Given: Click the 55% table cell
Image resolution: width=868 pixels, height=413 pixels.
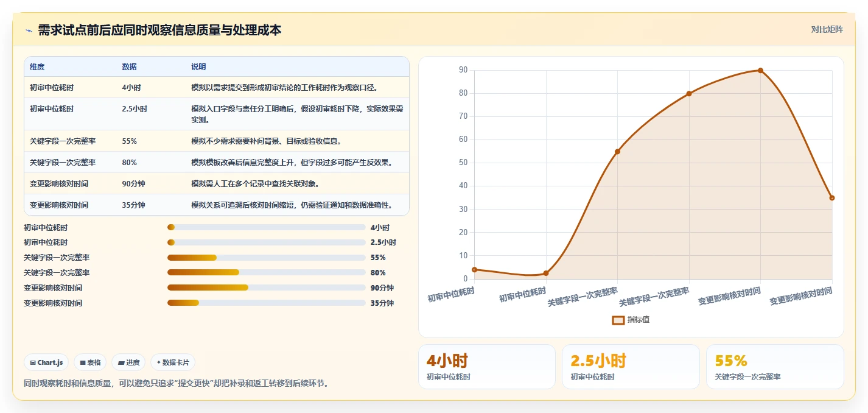Looking at the screenshot, I should click(x=129, y=141).
